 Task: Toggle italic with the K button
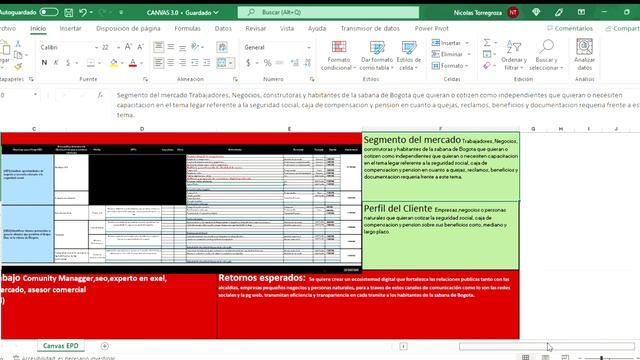[56, 63]
